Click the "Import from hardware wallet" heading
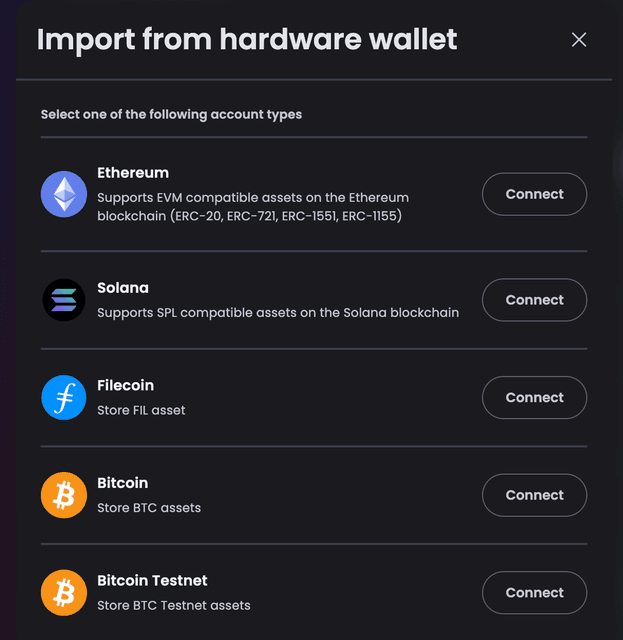The width and height of the screenshot is (623, 640). coord(247,40)
